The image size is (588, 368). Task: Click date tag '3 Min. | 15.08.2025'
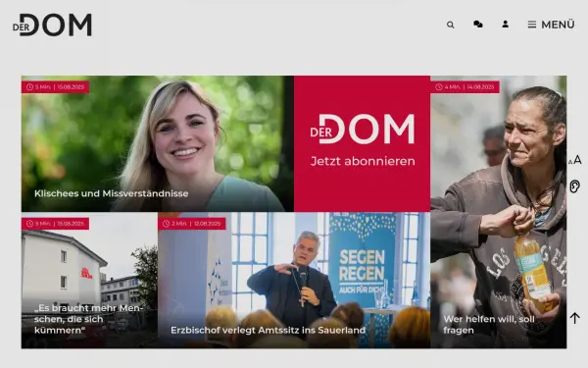(55, 224)
